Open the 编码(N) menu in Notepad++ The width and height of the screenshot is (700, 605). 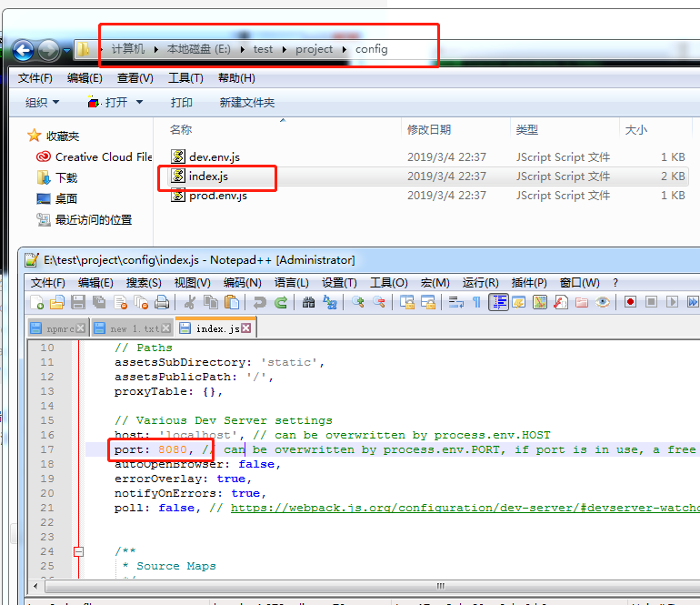coord(243,283)
